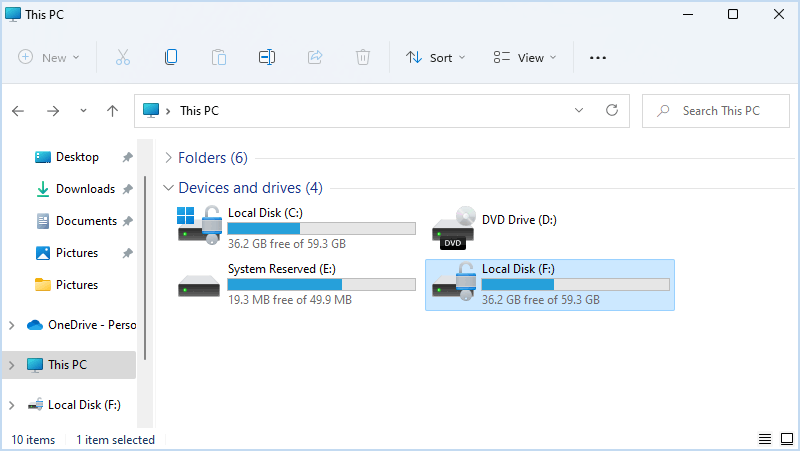The width and height of the screenshot is (800, 451).
Task: Click This PC breadcrumb in address bar
Action: pyautogui.click(x=199, y=111)
